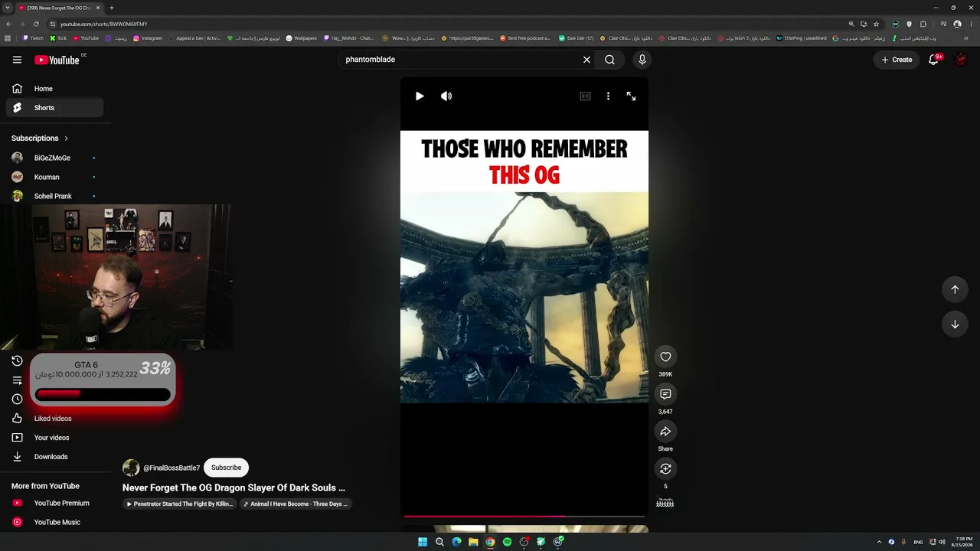
Task: Open the ElitePing bookmark
Action: pyautogui.click(x=802, y=38)
